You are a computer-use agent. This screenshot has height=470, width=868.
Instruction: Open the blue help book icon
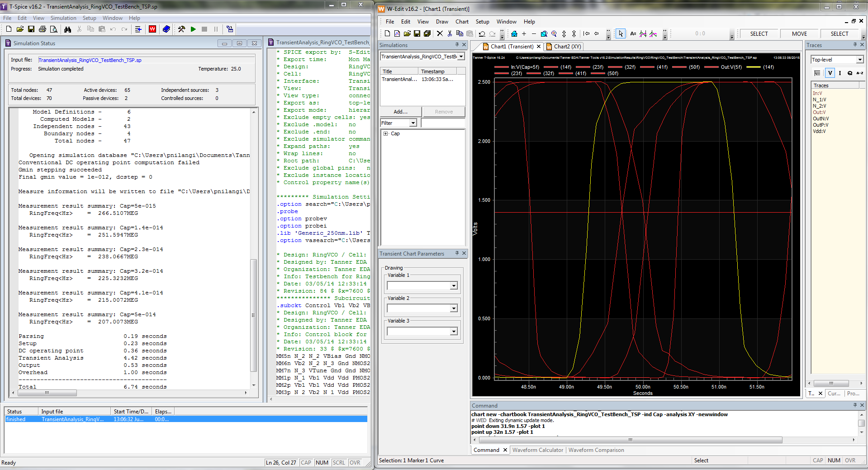coord(166,29)
